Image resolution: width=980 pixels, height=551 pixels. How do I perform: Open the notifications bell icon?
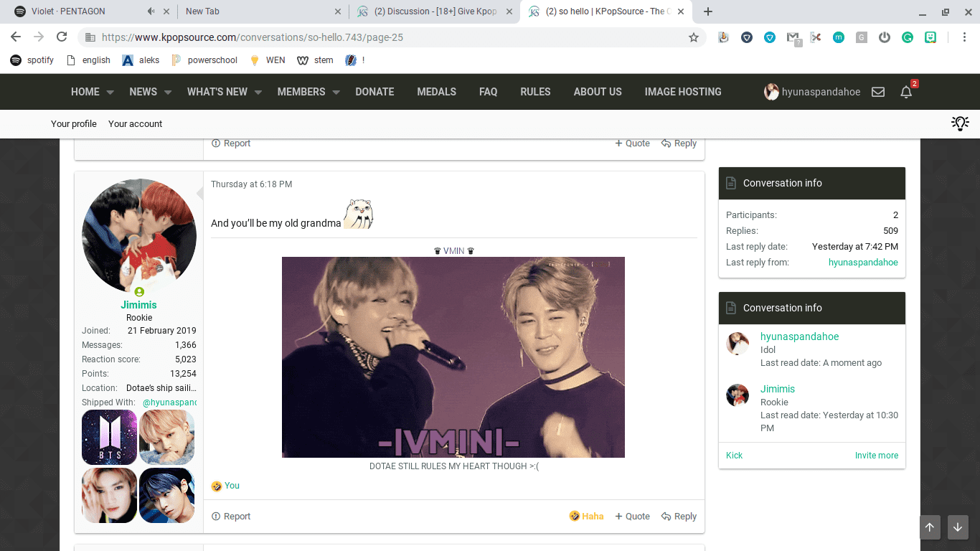[x=906, y=92]
